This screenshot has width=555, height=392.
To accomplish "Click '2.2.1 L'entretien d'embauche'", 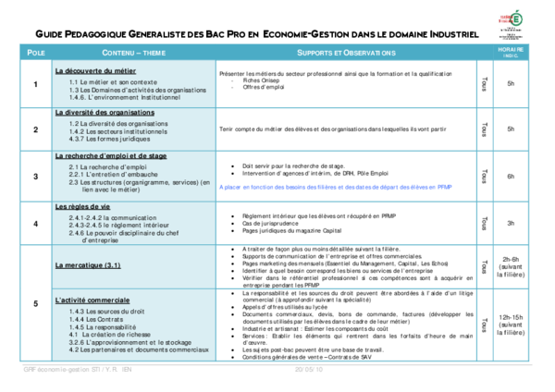I will 113,174.
